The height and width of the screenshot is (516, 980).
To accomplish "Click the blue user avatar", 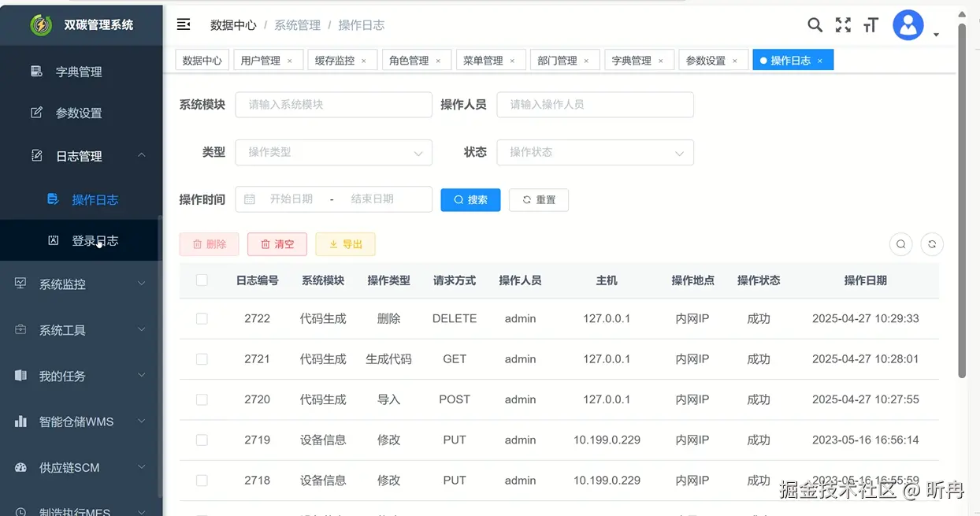I will pyautogui.click(x=908, y=25).
